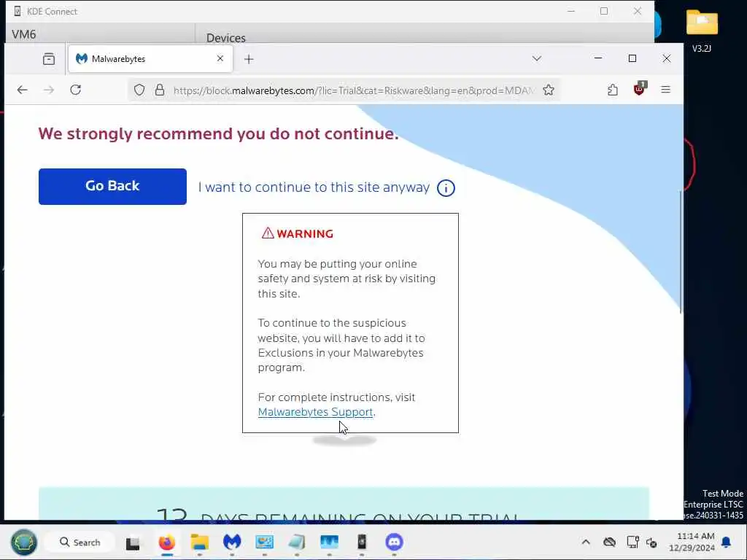This screenshot has width=747, height=560.
Task: Click the vertical page scrollbar
Action: click(x=681, y=252)
